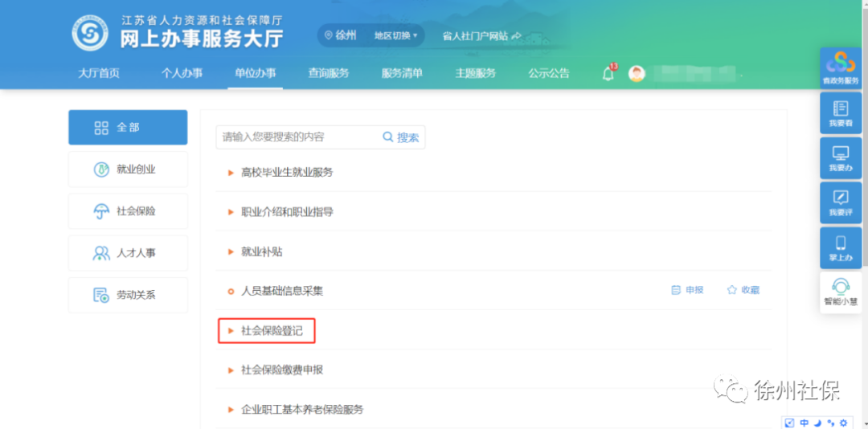Select the 社会保险 sidebar category
Viewport: 868px width, 429px height.
point(128,211)
